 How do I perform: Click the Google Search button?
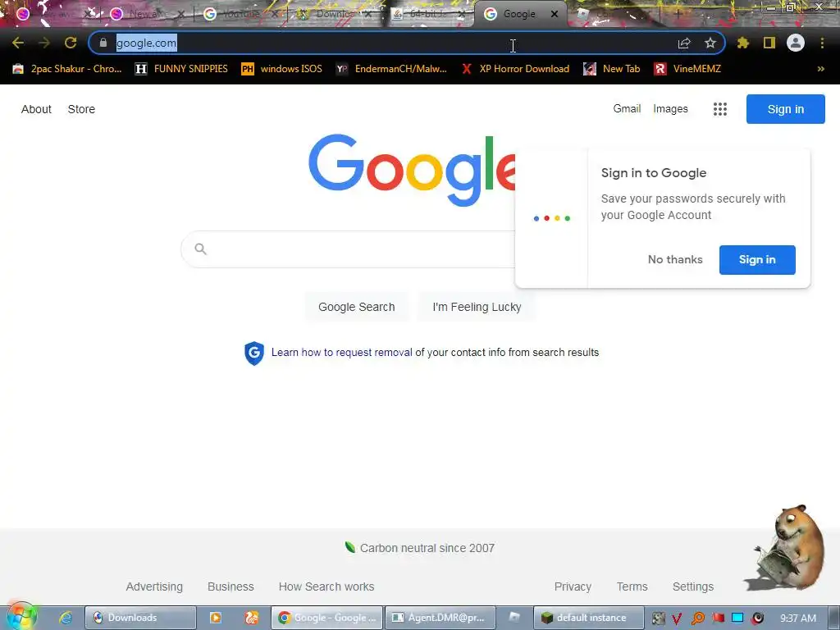click(357, 307)
